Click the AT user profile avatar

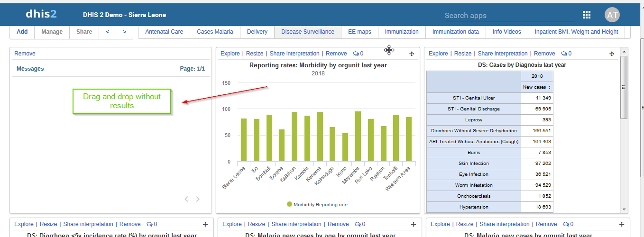click(612, 15)
